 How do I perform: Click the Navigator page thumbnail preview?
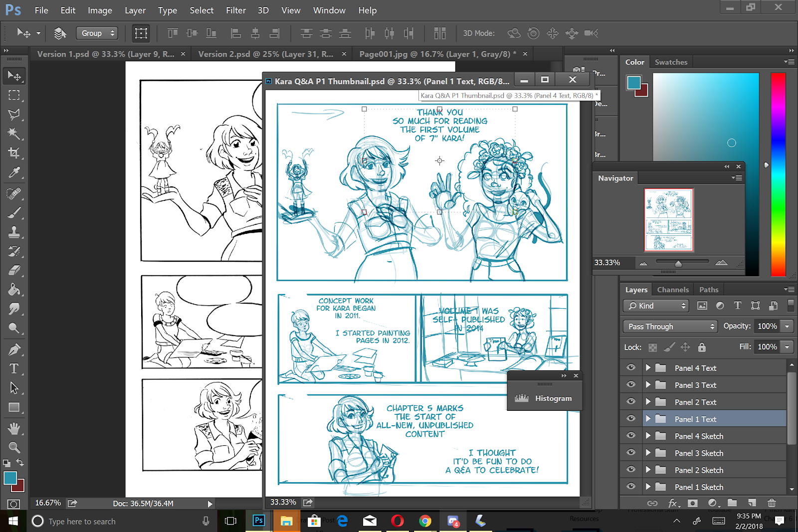click(668, 219)
